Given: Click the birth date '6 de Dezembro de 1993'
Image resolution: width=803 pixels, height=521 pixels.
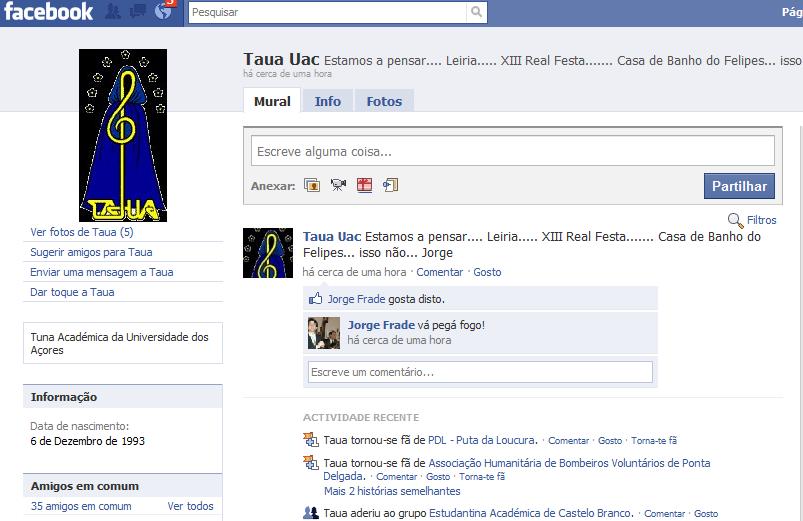Looking at the screenshot, I should pyautogui.click(x=88, y=441).
